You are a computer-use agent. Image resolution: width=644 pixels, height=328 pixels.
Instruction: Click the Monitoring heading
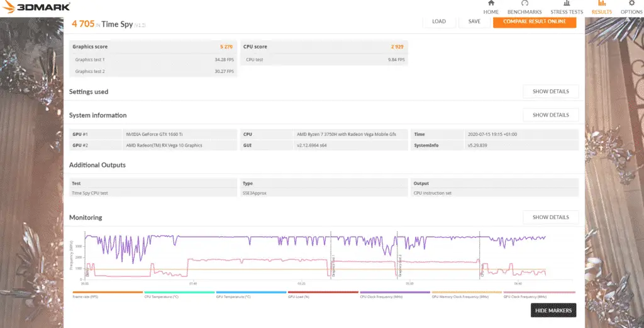click(86, 217)
